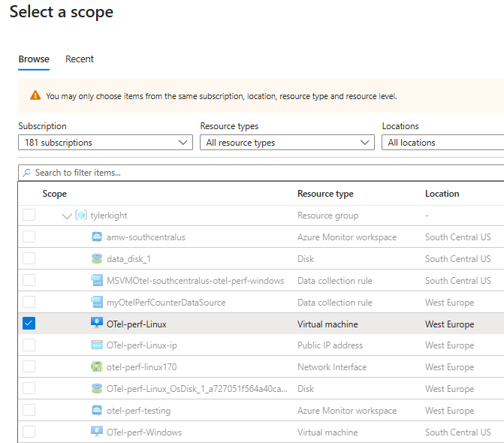This screenshot has height=443, width=504.
Task: Check the data_disk_1 checkbox
Action: (29, 258)
